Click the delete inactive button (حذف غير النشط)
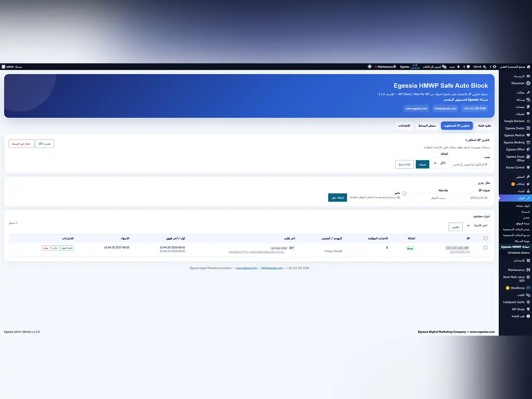Viewport: 532px width, 399px height. tap(21, 144)
